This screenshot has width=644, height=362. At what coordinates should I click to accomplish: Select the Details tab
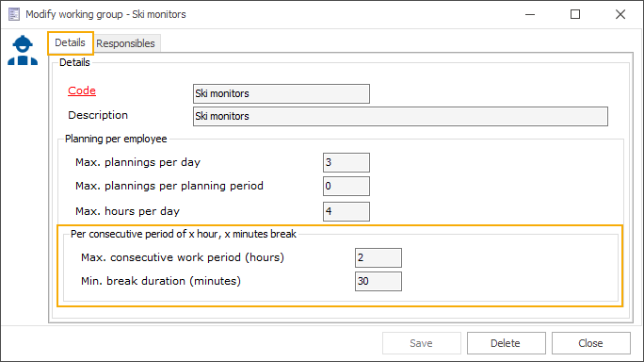[x=71, y=42]
